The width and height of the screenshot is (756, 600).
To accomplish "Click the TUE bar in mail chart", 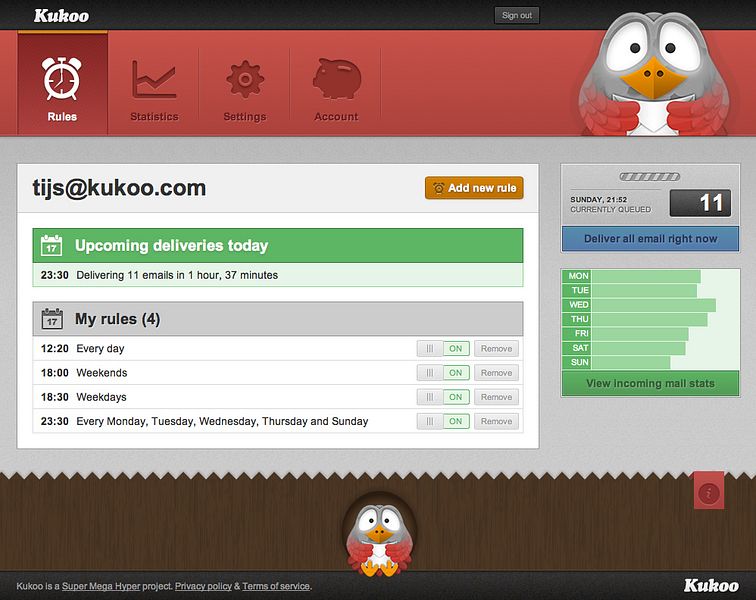I will pyautogui.click(x=644, y=290).
